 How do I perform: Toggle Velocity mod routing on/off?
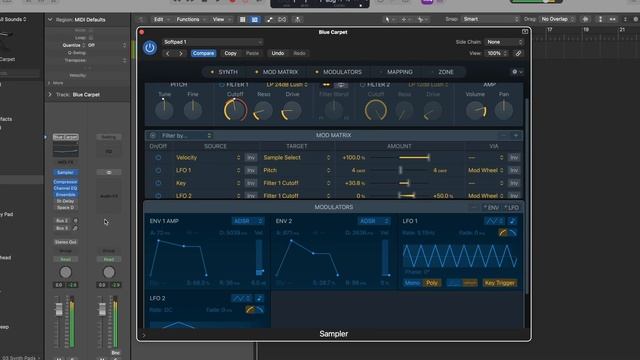pos(158,158)
